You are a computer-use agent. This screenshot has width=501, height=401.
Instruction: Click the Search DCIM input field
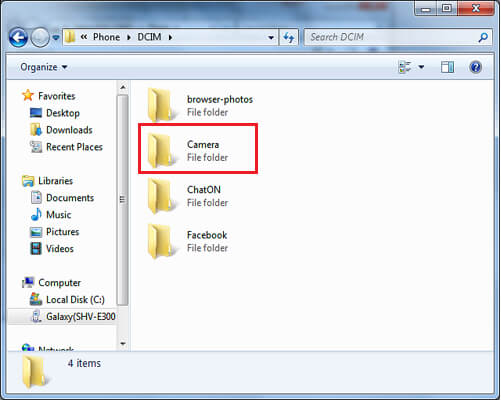pyautogui.click(x=392, y=37)
